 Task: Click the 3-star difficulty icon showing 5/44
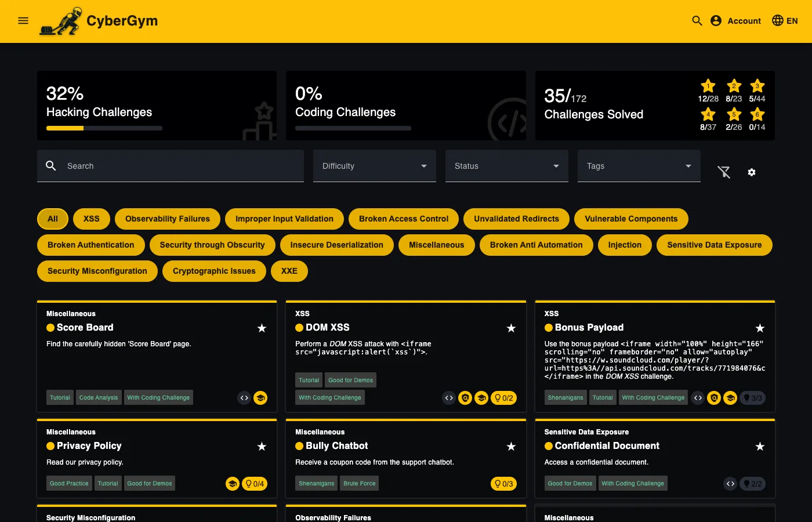757,86
